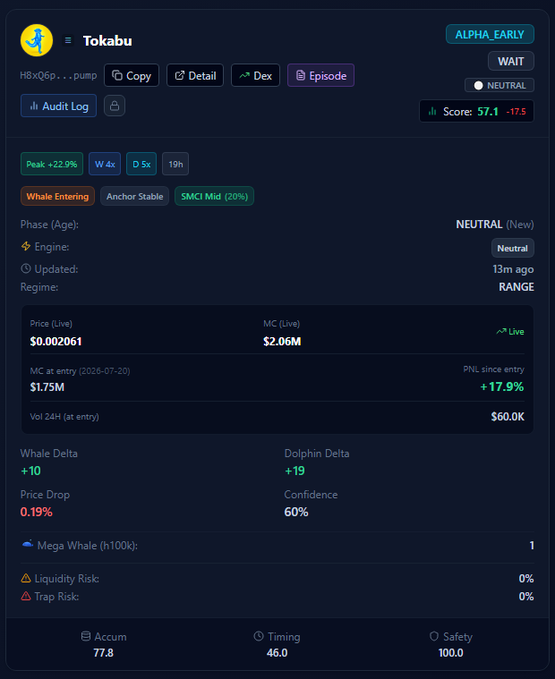Click the Neutral engine pill
Image resolution: width=555 pixels, height=679 pixels.
[x=513, y=248]
